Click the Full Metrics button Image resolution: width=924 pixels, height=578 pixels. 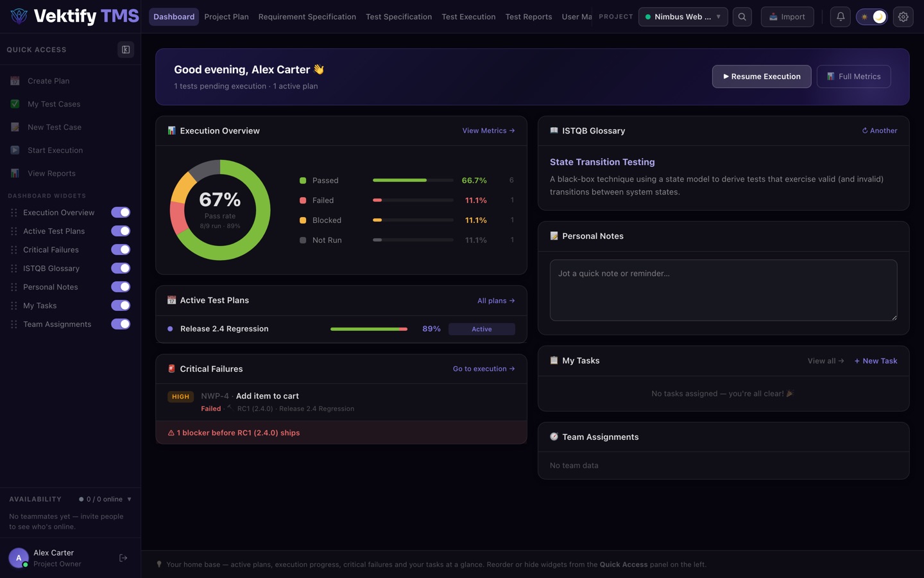click(x=853, y=76)
